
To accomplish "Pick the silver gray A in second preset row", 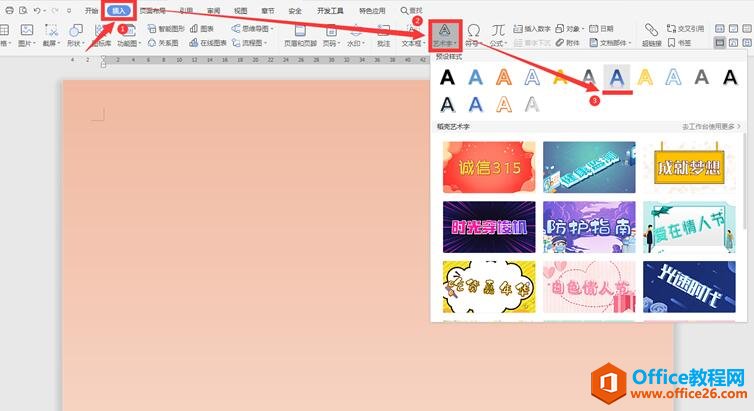I will [x=532, y=104].
